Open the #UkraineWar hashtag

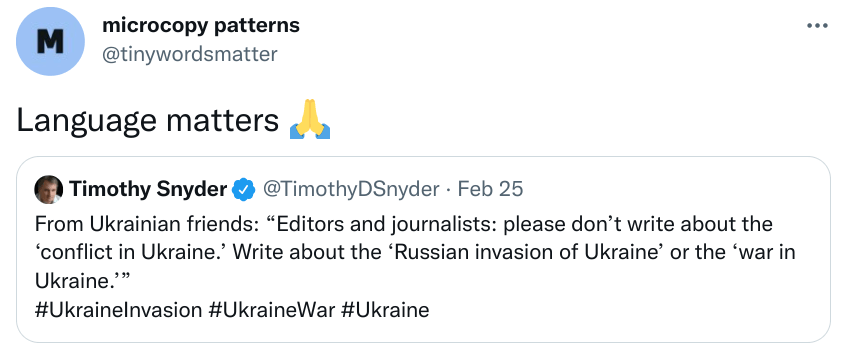[271, 310]
